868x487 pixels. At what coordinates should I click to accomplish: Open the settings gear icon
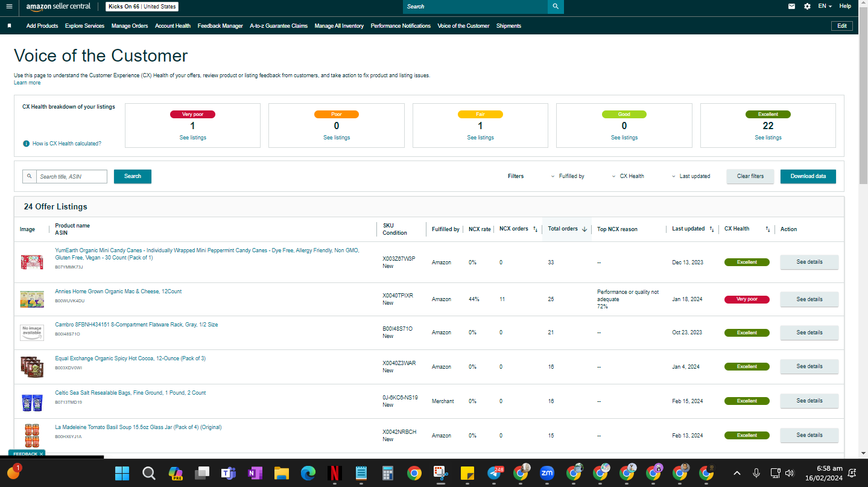pos(808,7)
